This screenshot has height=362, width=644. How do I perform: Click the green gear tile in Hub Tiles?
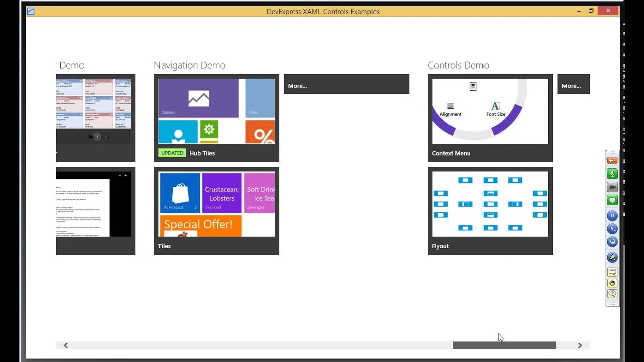point(209,129)
